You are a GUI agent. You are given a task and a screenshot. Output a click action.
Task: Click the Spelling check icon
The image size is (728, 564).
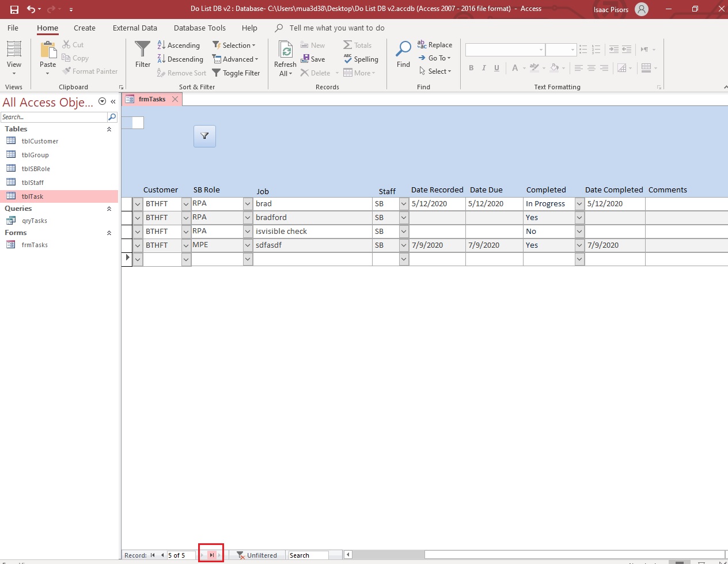point(348,59)
